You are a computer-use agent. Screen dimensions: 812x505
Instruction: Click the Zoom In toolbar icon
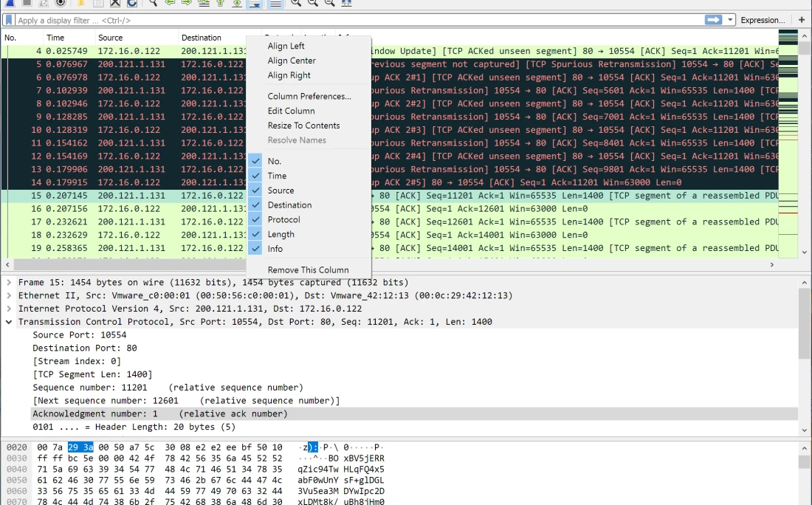click(x=295, y=3)
